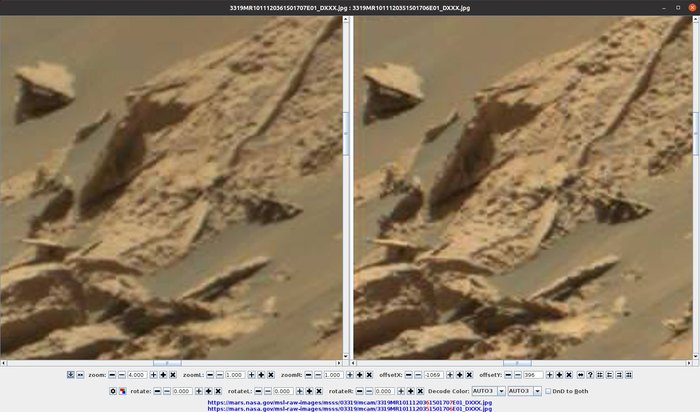Open the question mark help icon
The width and height of the screenshot is (700, 412).
pyautogui.click(x=590, y=375)
